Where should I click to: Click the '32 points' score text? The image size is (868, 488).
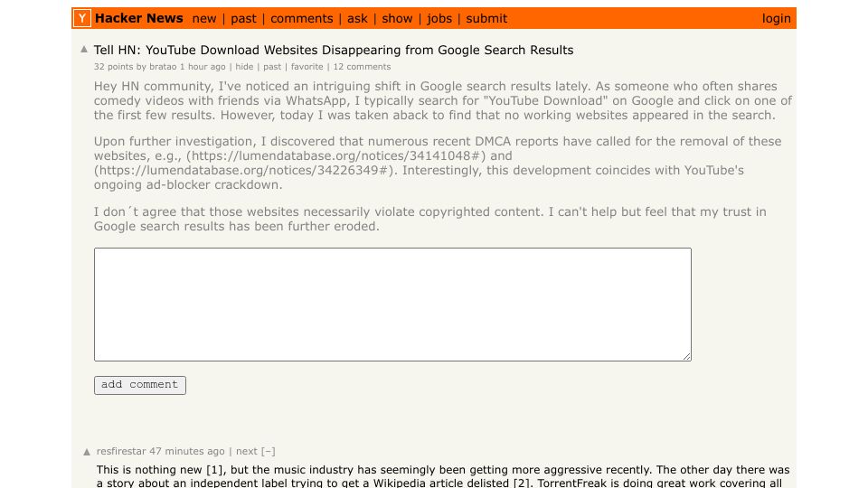113,66
